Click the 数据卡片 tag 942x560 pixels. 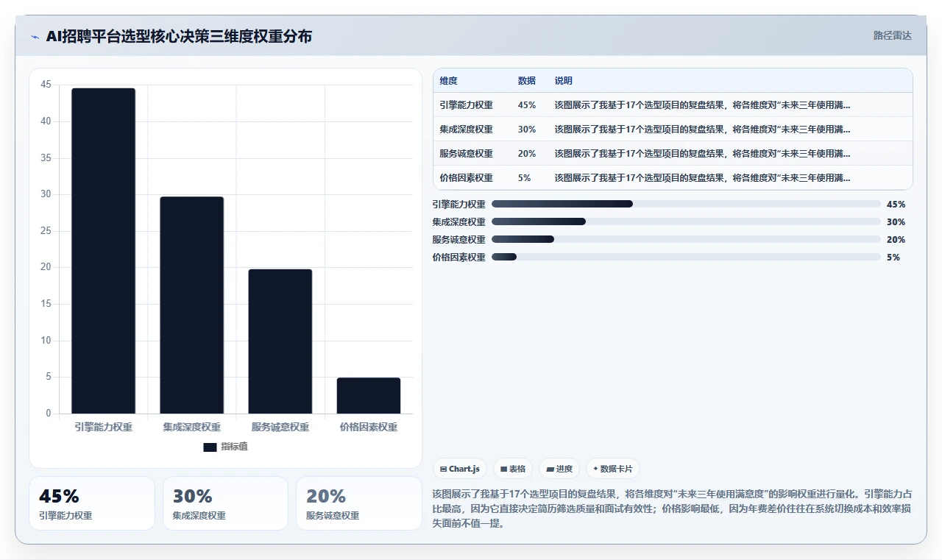613,469
